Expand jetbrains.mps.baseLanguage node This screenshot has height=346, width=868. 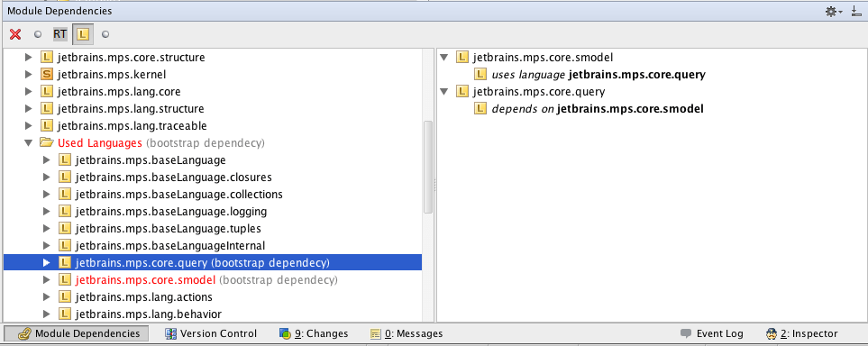pos(47,160)
